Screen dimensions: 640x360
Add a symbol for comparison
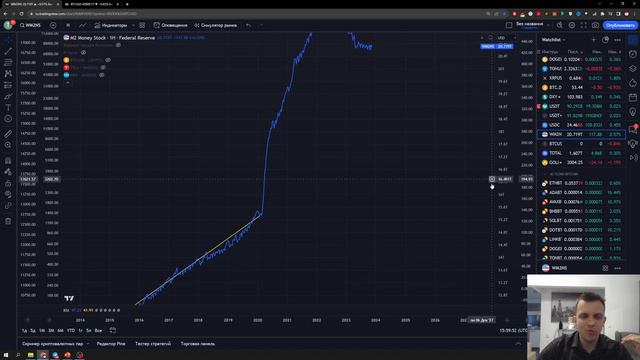53,25
